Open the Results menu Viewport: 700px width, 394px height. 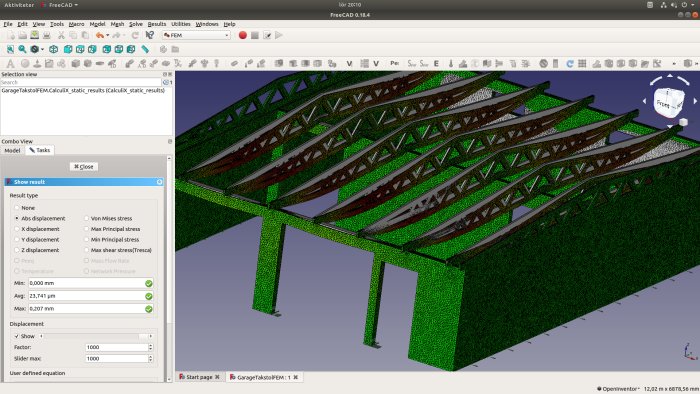[157, 24]
